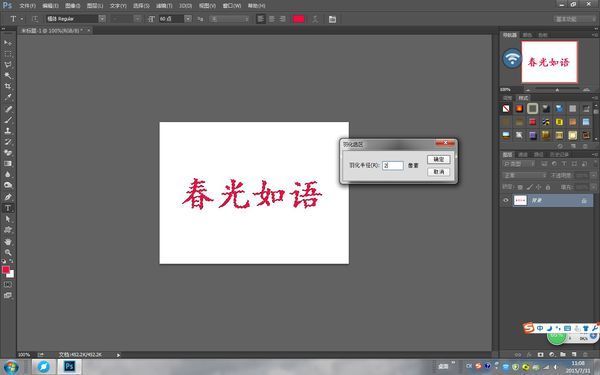Open the character and paragraph panel icon
Screen dimensions: 600x375
pos(332,19)
